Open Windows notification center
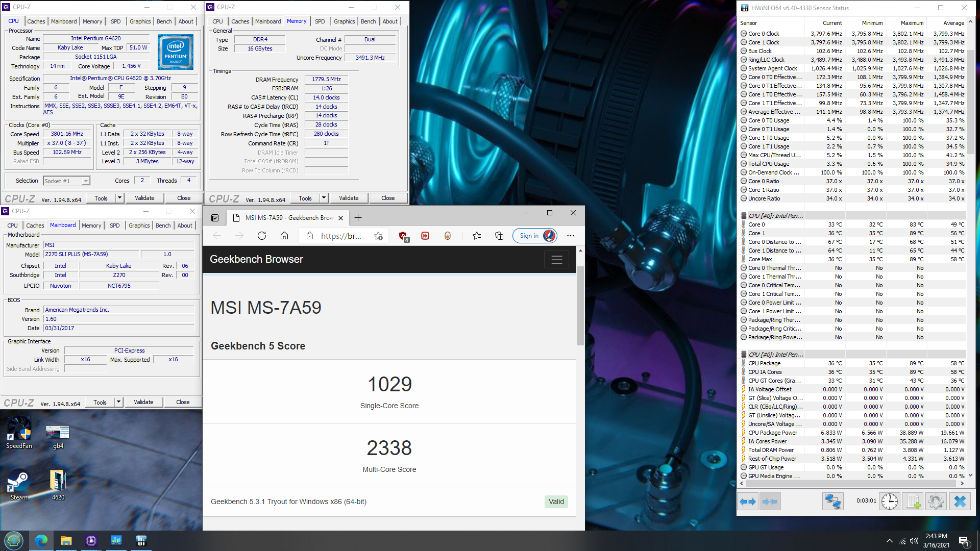Viewport: 980px width, 551px height. click(964, 540)
